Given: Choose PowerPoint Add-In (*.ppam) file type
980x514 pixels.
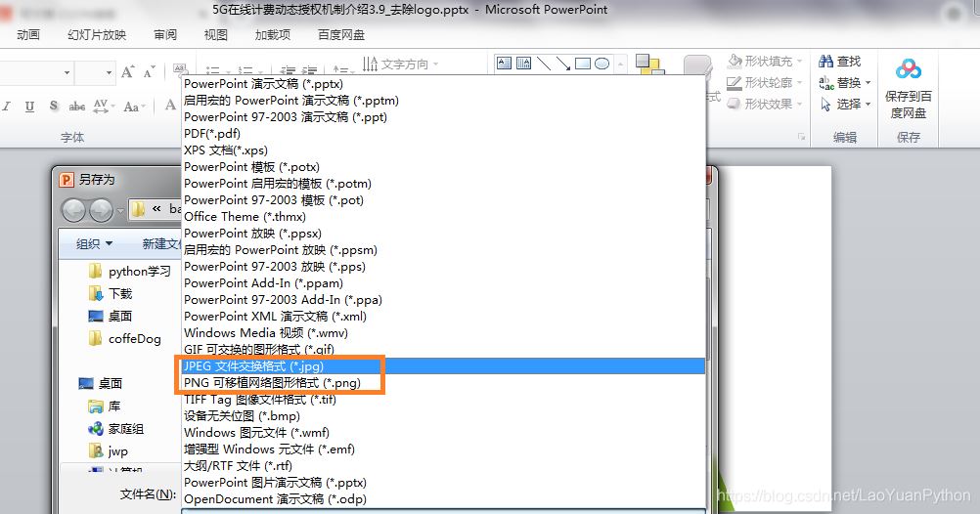Looking at the screenshot, I should coord(443,283).
